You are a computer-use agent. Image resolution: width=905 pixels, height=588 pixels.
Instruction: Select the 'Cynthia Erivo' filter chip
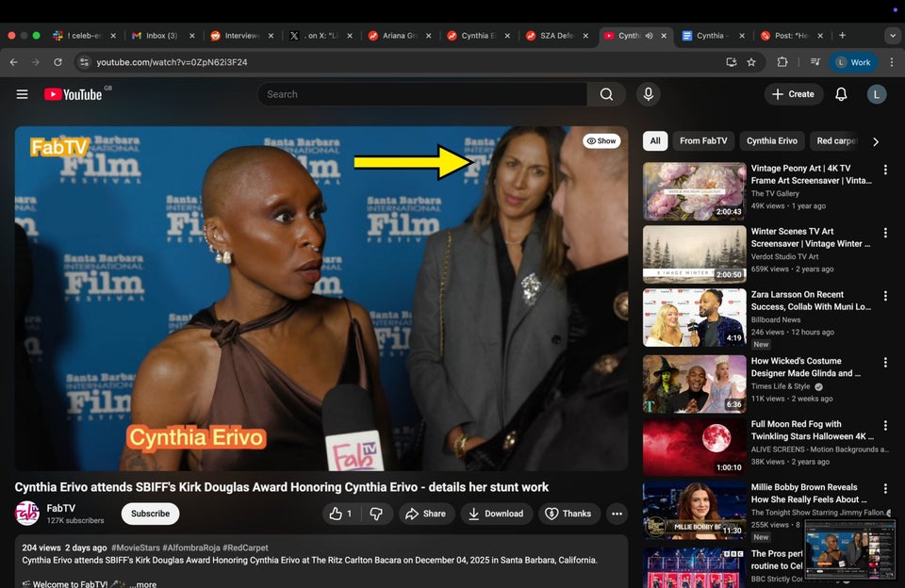click(x=771, y=140)
